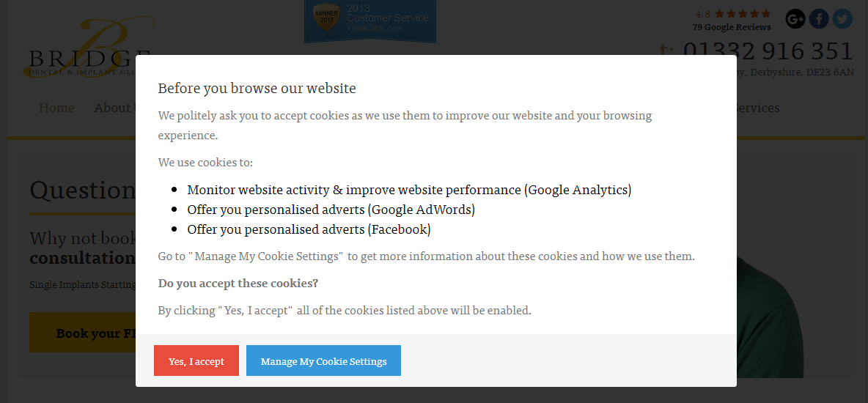Viewport: 868px width, 403px height.
Task: Open the Google Plus social icon
Action: (795, 18)
